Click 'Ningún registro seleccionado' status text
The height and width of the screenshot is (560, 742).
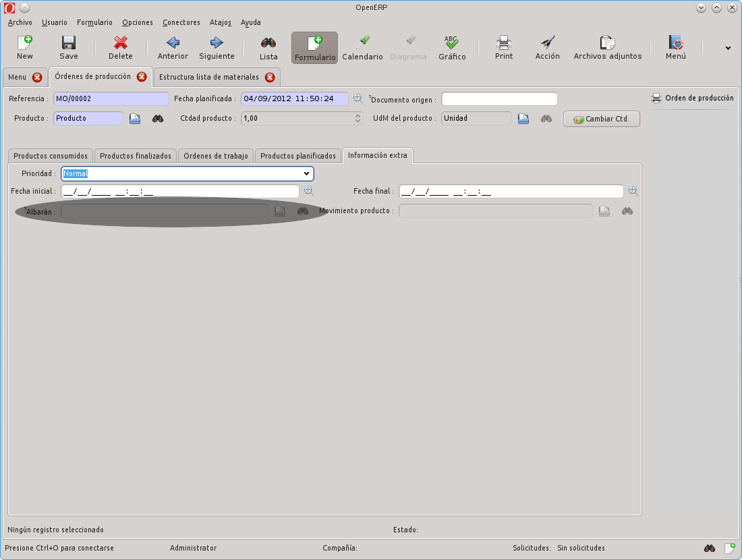[x=55, y=530]
